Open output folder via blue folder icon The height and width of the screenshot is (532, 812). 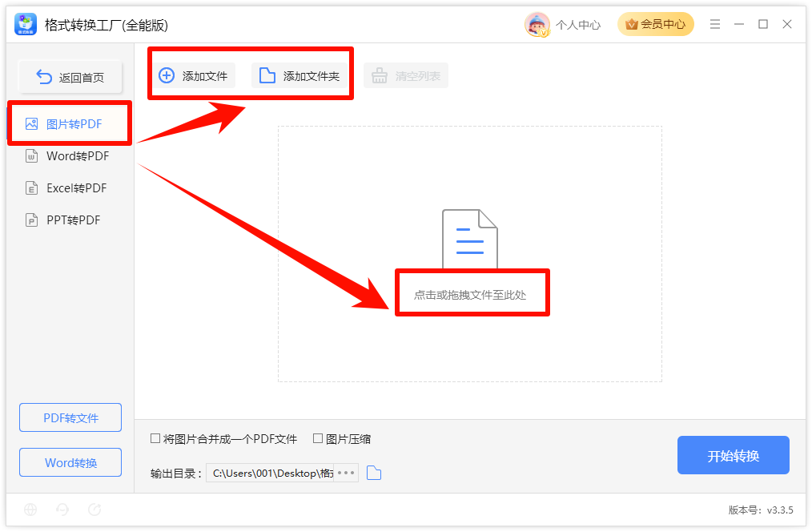[374, 473]
